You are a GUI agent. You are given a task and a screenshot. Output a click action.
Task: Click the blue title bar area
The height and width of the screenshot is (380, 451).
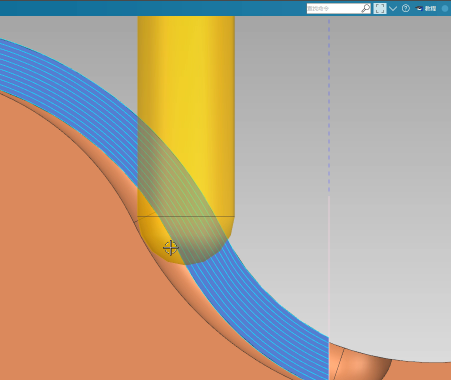tap(150, 8)
